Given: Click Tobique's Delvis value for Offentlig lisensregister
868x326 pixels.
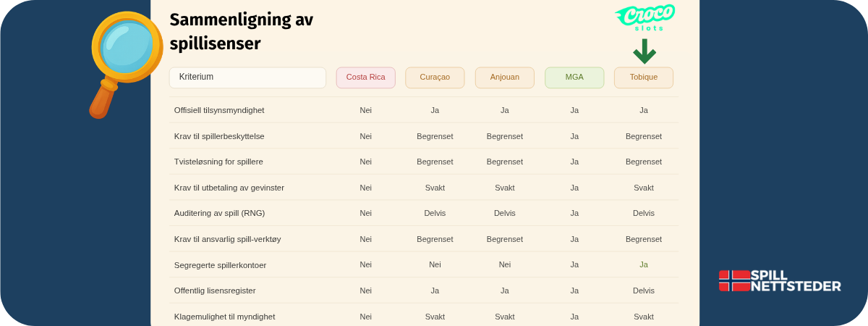Looking at the screenshot, I should [x=644, y=291].
